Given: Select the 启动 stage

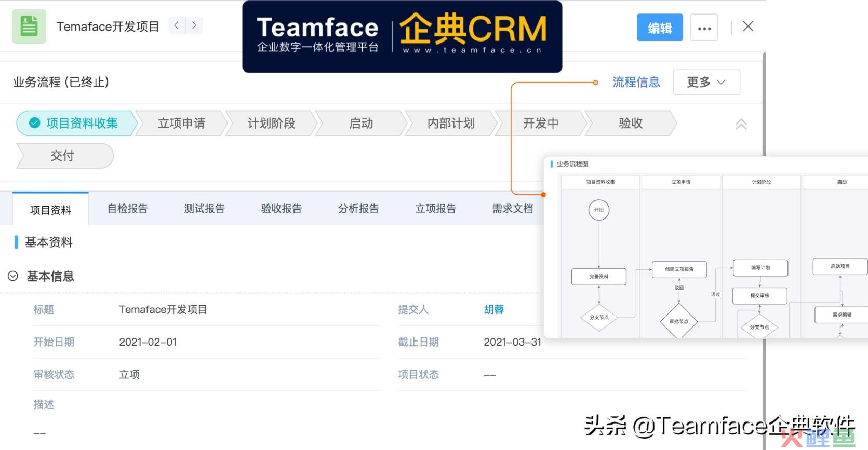Looking at the screenshot, I should (x=361, y=123).
